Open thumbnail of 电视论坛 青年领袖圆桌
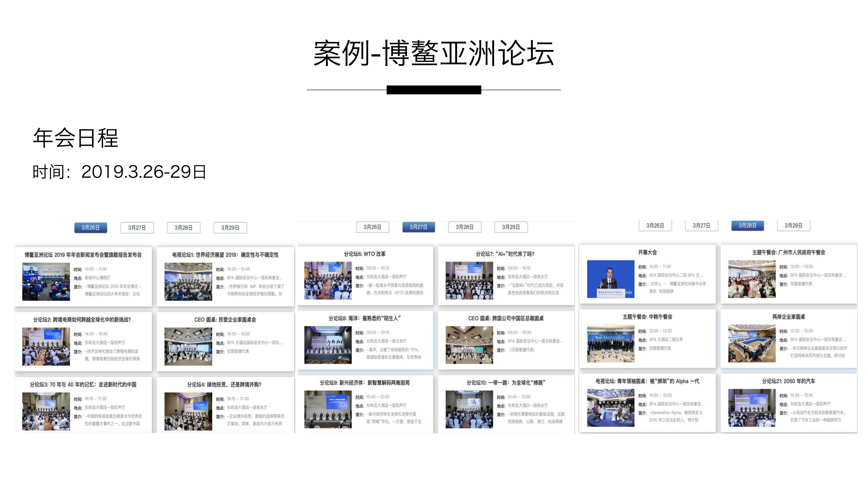This screenshot has width=868, height=488. pos(611,408)
